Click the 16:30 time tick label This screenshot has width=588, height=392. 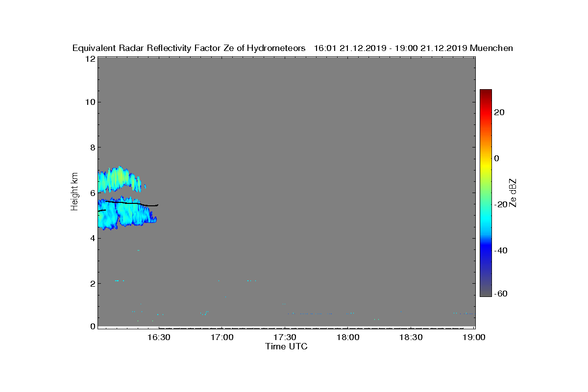158,337
